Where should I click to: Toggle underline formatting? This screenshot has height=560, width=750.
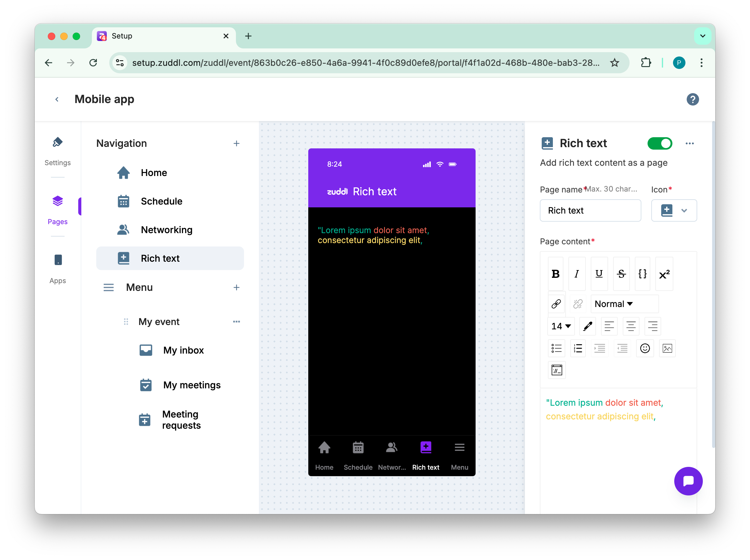pyautogui.click(x=599, y=273)
